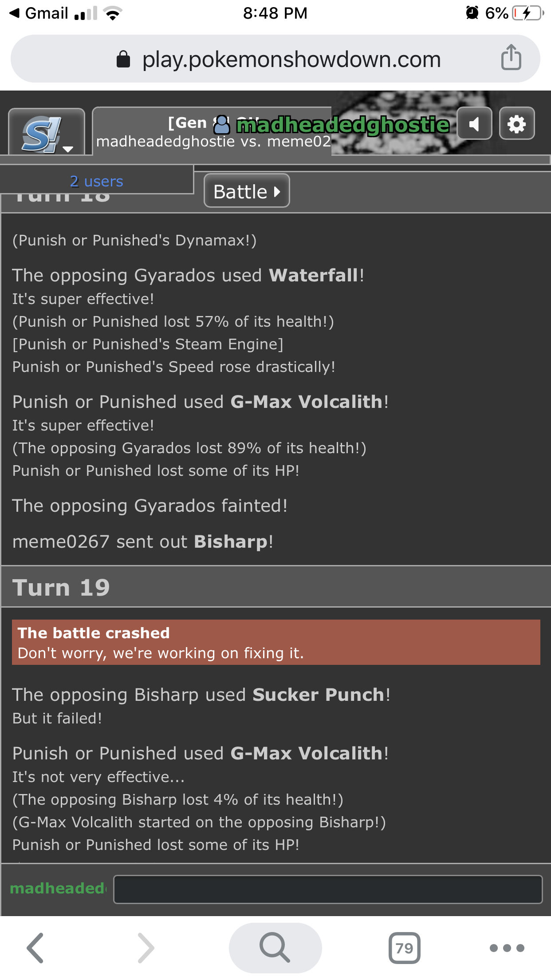Image resolution: width=551 pixels, height=980 pixels.
Task: Mute sound with the speaker icon
Action: tap(474, 124)
